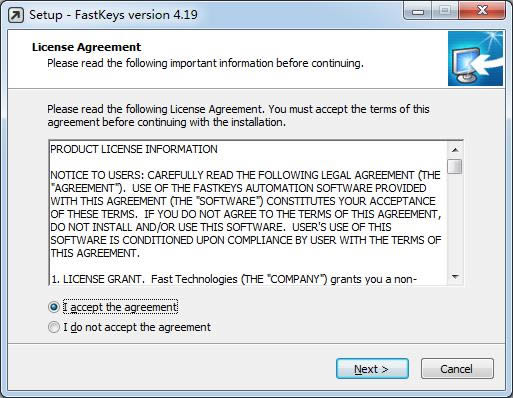Click the "1. LICENSE GRANT" paragraph line

point(234,279)
